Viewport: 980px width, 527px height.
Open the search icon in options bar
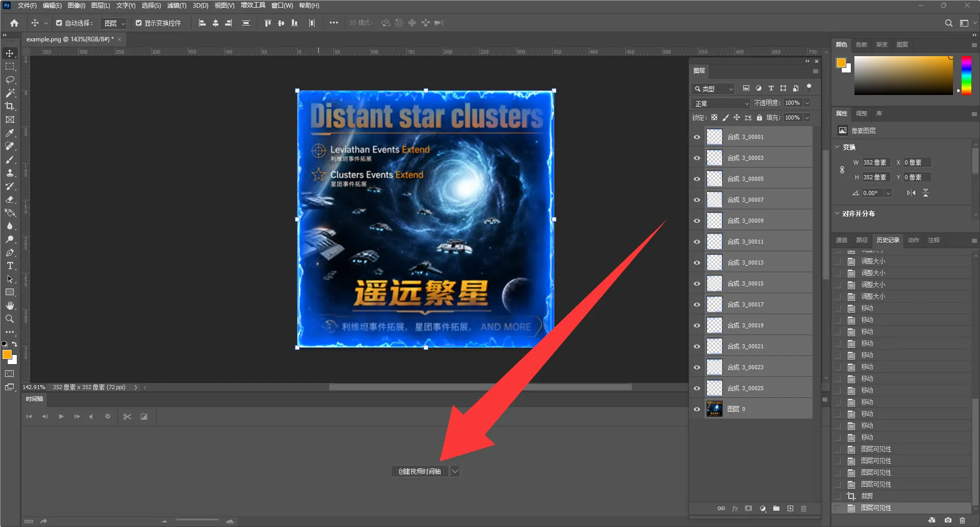coord(948,23)
